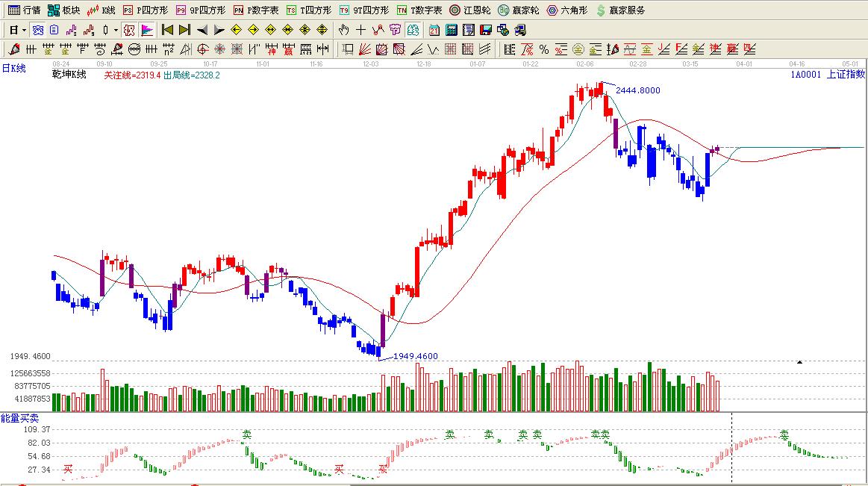Open the 六角形 hexagon tool

click(x=567, y=10)
